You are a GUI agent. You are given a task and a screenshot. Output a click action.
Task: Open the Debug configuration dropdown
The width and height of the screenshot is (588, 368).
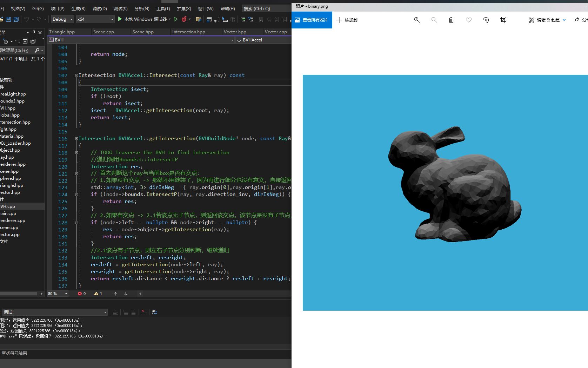tap(62, 19)
